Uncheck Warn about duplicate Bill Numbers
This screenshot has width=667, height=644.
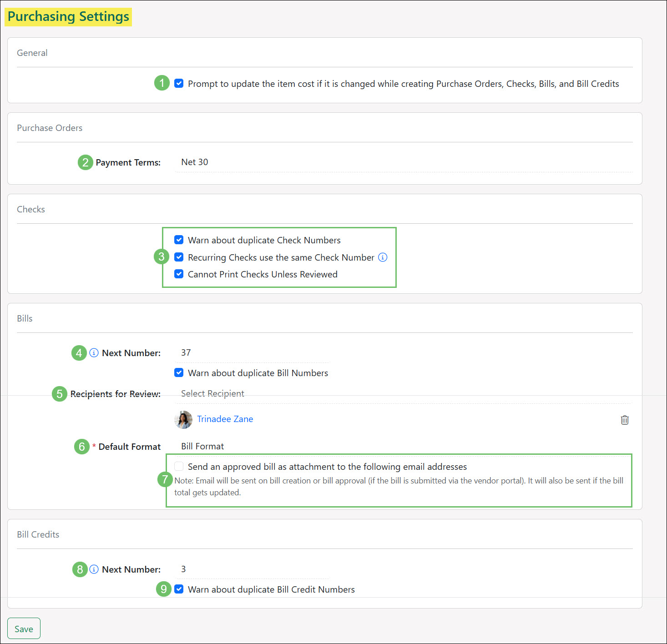click(179, 372)
